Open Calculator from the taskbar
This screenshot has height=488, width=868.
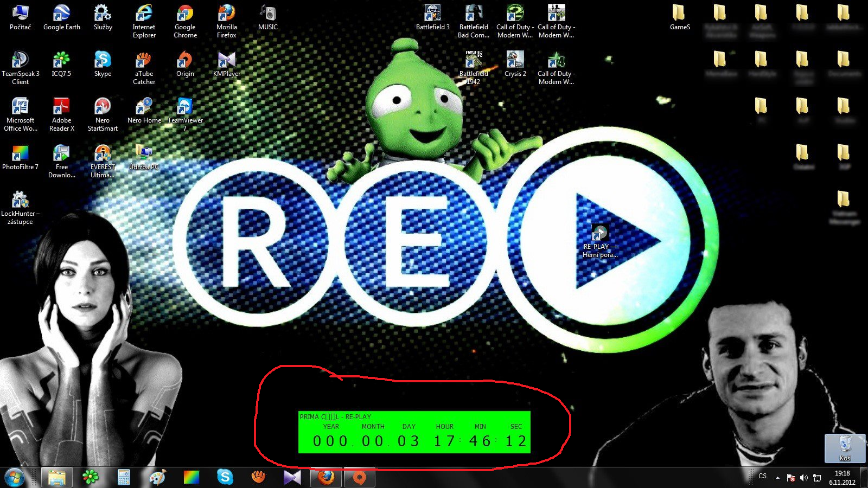[124, 478]
